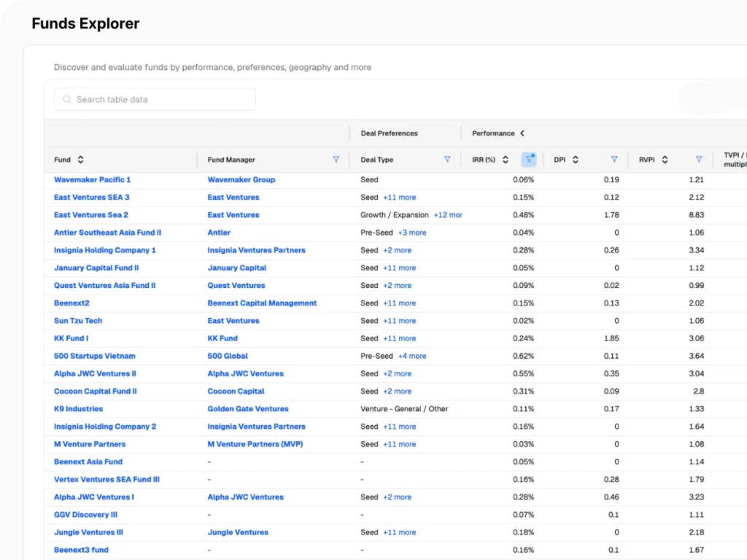The image size is (747, 560).
Task: Open K9 Industries fund link
Action: pyautogui.click(x=78, y=408)
